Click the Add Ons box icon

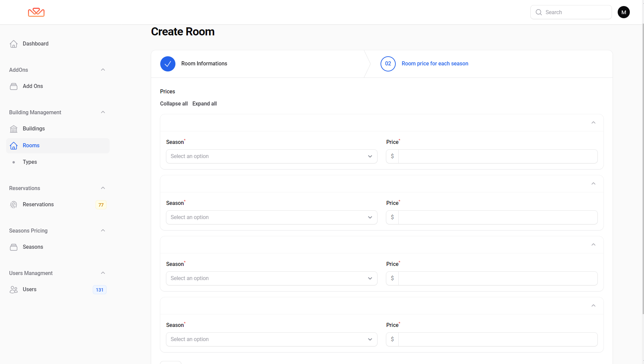tap(13, 86)
